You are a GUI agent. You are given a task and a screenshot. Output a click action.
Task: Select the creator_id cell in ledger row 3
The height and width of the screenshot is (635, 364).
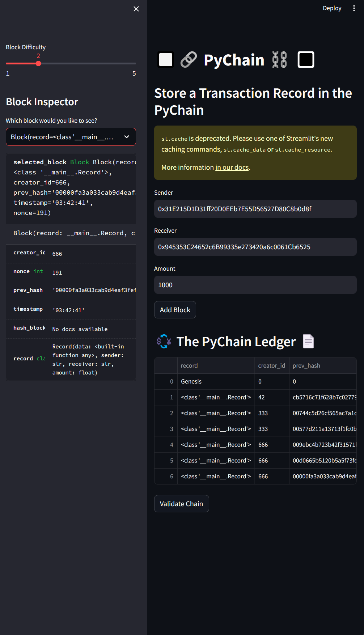coord(272,429)
